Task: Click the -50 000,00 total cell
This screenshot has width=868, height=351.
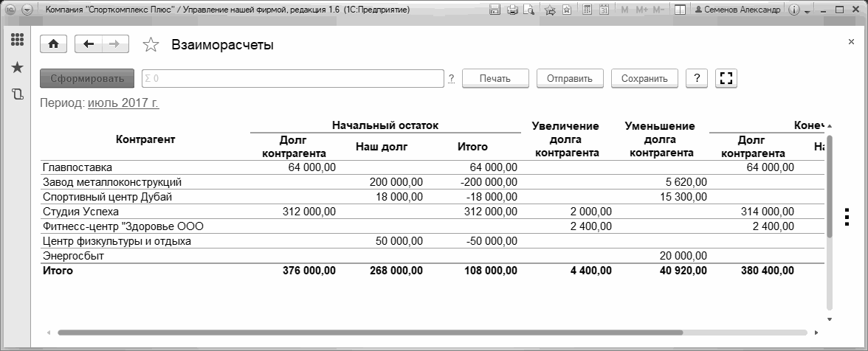Action: click(492, 241)
